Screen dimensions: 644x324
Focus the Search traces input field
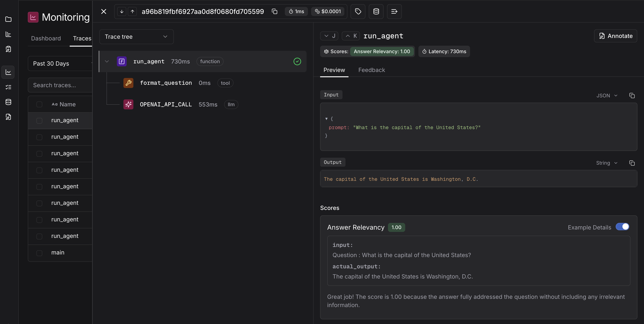point(60,85)
